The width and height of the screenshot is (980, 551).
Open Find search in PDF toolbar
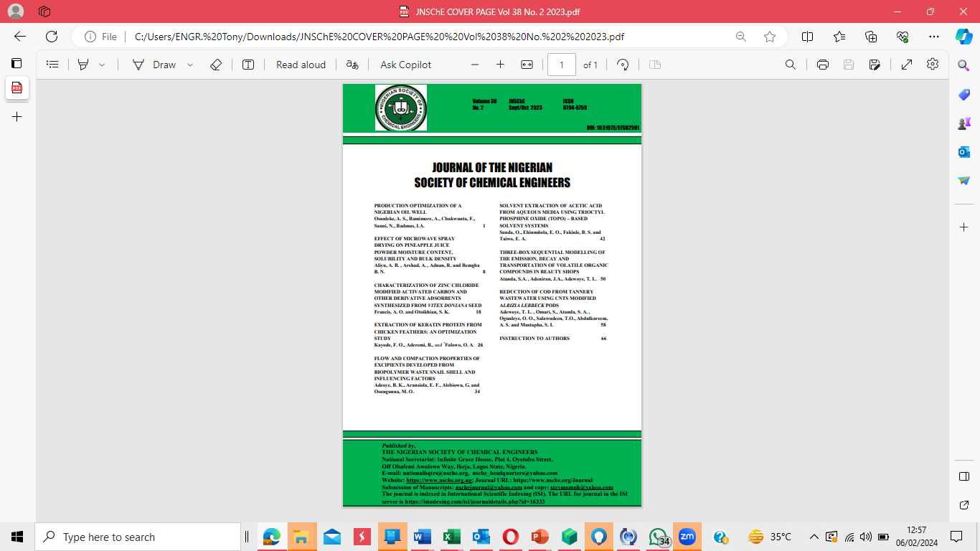[791, 65]
